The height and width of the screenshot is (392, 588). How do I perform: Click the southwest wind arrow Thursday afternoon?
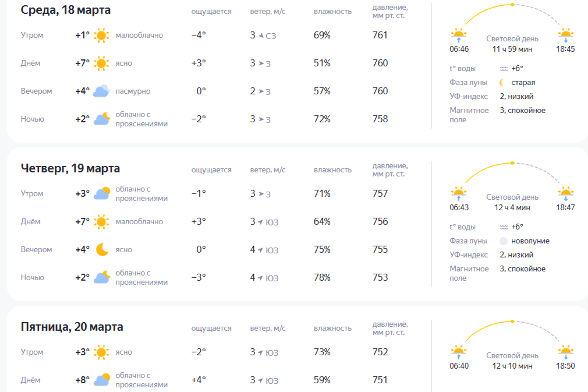260,222
